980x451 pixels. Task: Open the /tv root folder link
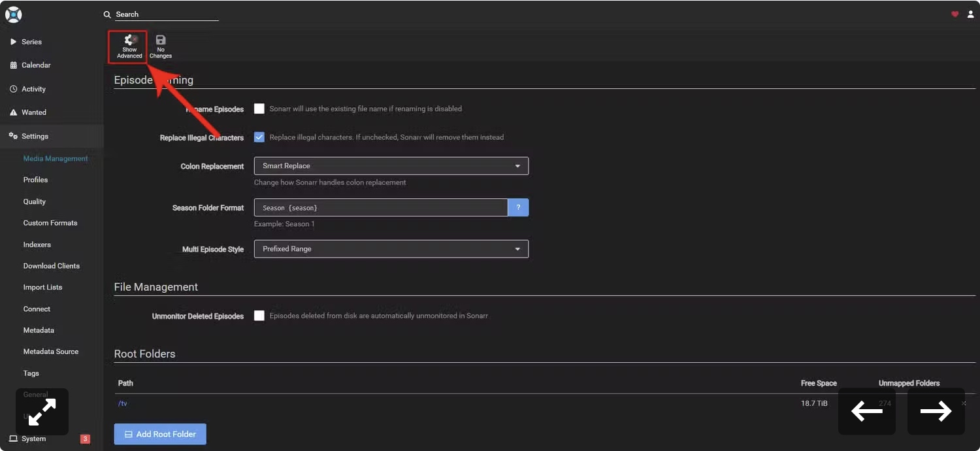tap(123, 403)
